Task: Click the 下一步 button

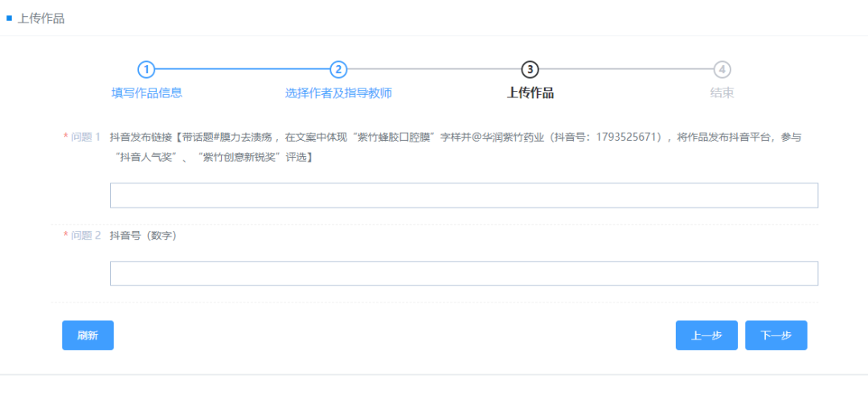Action: [776, 335]
